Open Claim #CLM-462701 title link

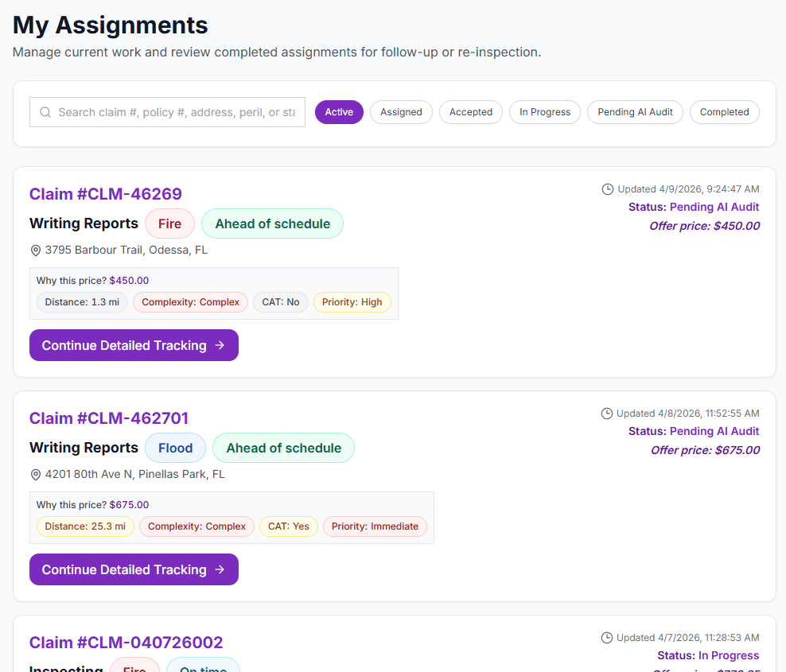[x=109, y=418]
